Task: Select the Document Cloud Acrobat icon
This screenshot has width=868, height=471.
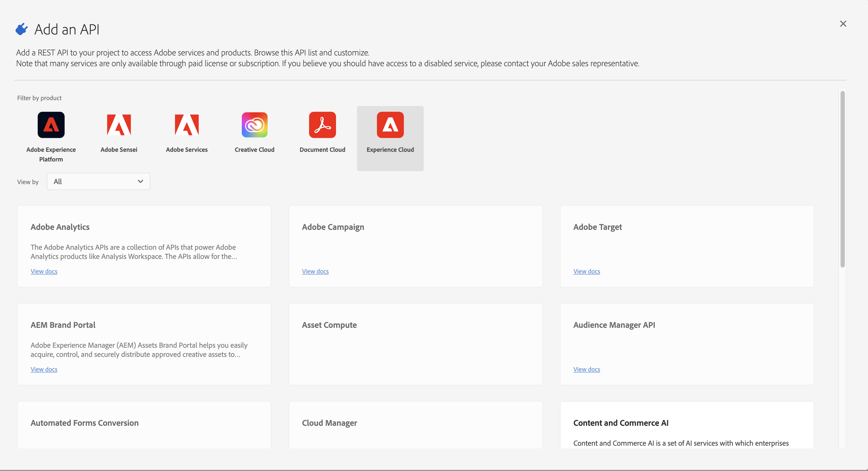Action: click(322, 125)
